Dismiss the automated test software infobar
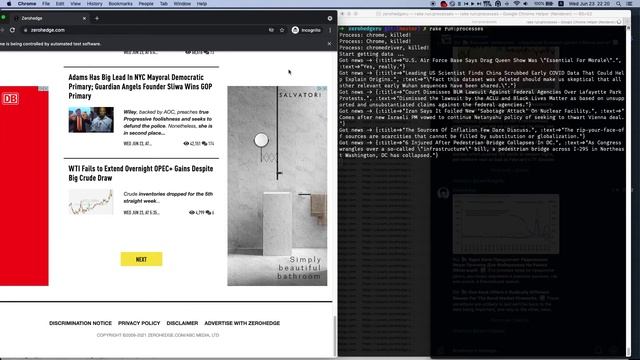The image size is (640, 360). 329,44
